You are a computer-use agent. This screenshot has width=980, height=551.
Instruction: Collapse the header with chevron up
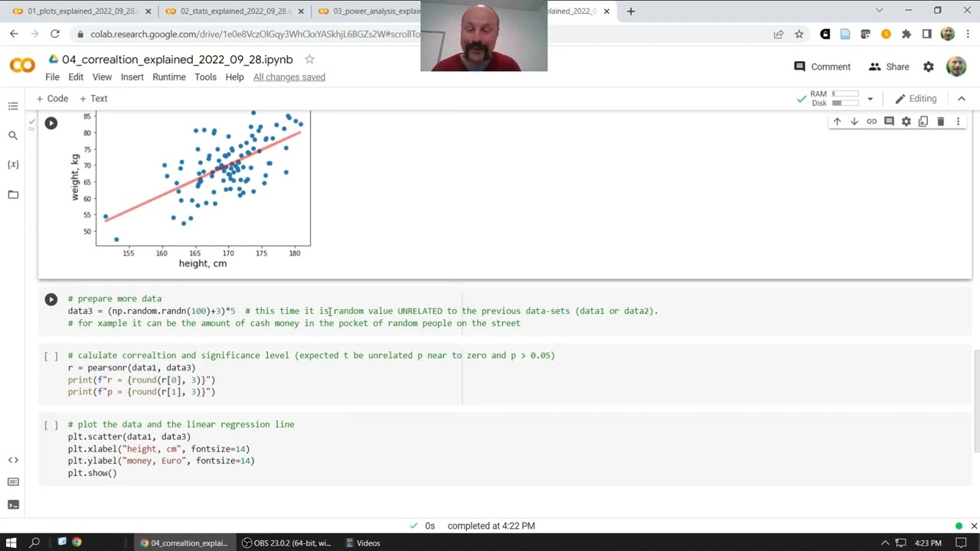click(x=962, y=99)
